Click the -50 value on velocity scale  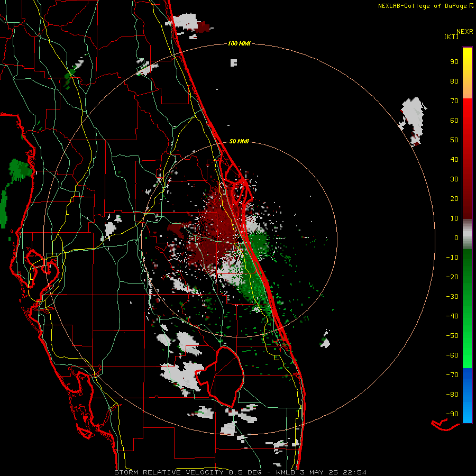pyautogui.click(x=452, y=336)
